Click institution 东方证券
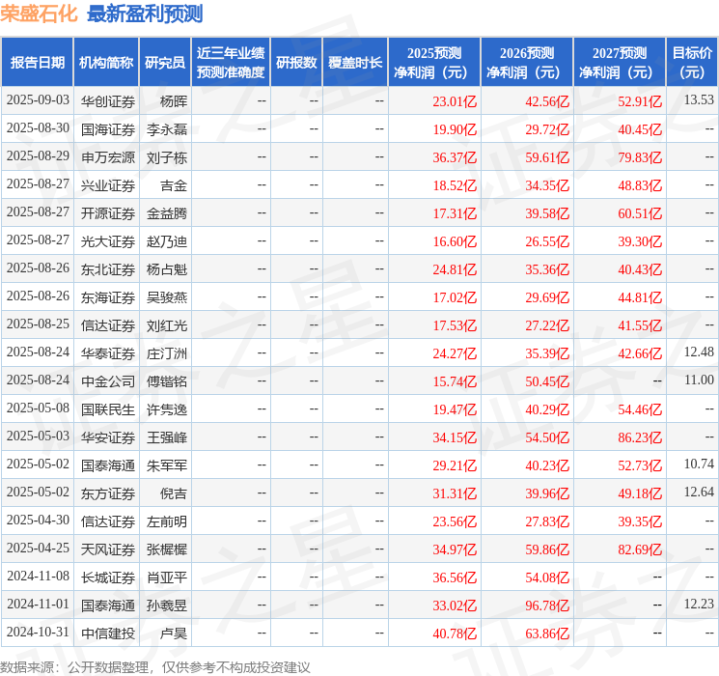The width and height of the screenshot is (719, 676). (108, 493)
